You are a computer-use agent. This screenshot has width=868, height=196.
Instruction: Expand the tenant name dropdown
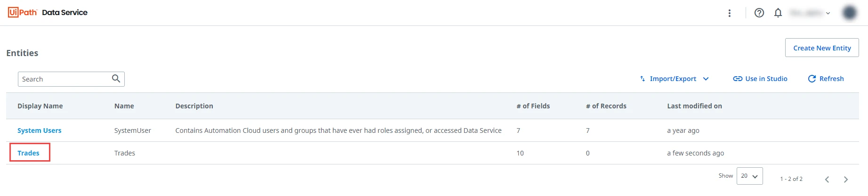click(x=810, y=13)
